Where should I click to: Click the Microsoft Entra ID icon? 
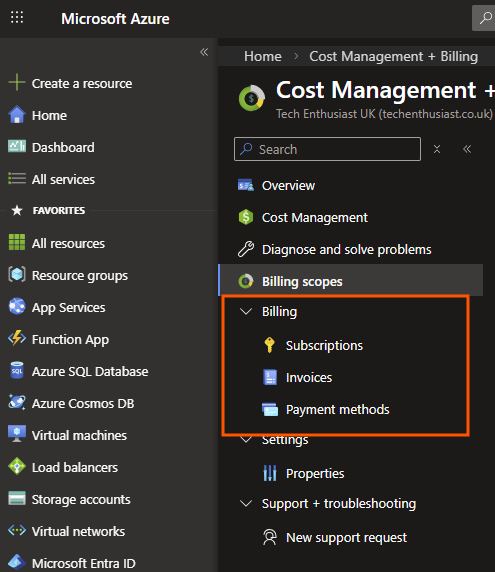pyautogui.click(x=17, y=562)
